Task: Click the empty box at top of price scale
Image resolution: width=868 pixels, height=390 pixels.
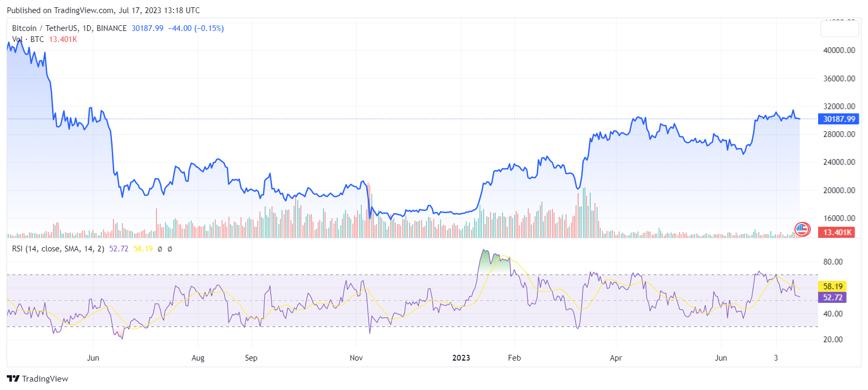Action: (x=839, y=28)
